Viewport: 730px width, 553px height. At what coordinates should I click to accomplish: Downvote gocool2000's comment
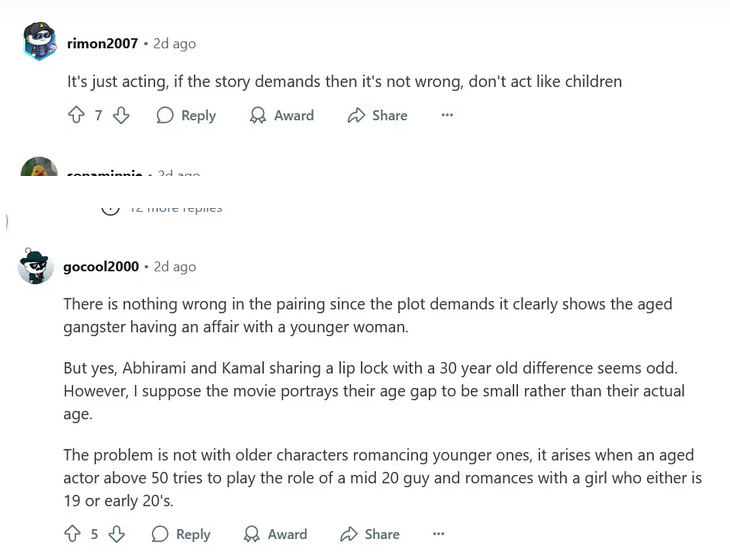pyautogui.click(x=117, y=534)
